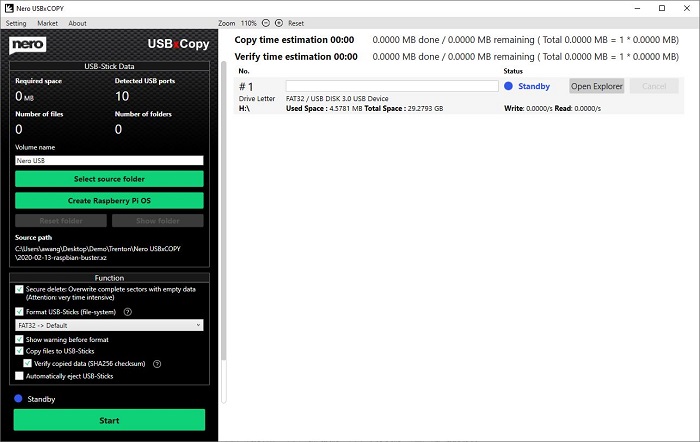Image resolution: width=700 pixels, height=442 pixels.
Task: Enable Automatically eject USB-Sticks checkbox
Action: point(19,376)
